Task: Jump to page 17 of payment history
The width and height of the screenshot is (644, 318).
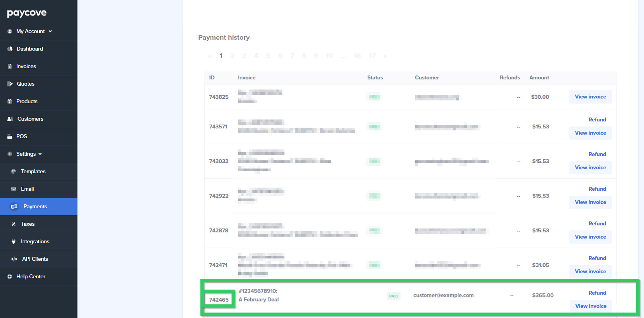Action: tap(372, 56)
